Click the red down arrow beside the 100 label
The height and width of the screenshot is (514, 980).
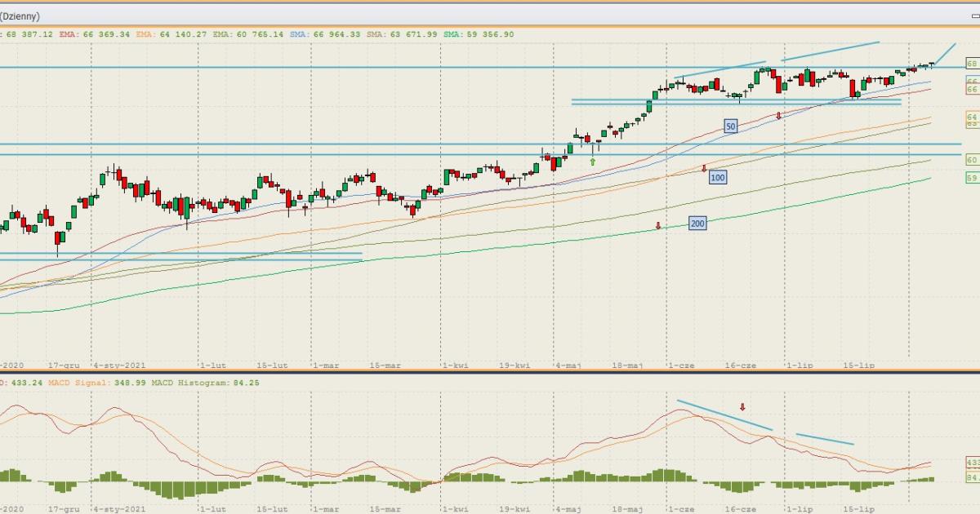(704, 169)
